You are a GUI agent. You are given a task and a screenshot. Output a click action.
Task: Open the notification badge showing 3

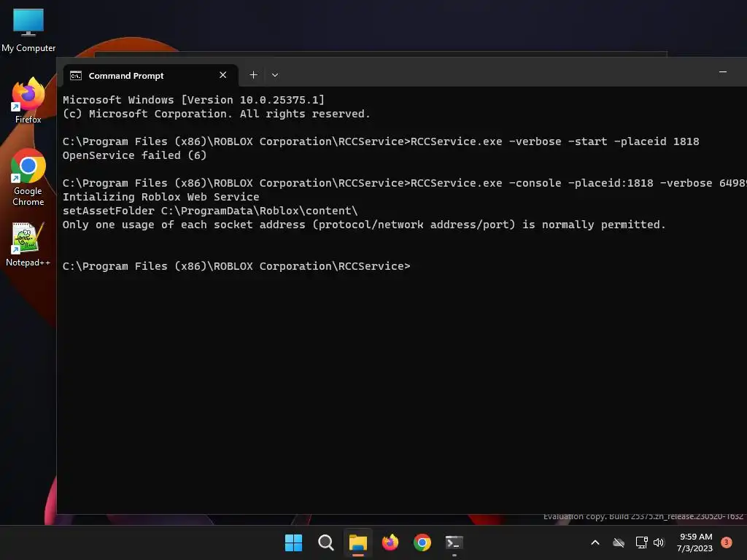click(727, 542)
